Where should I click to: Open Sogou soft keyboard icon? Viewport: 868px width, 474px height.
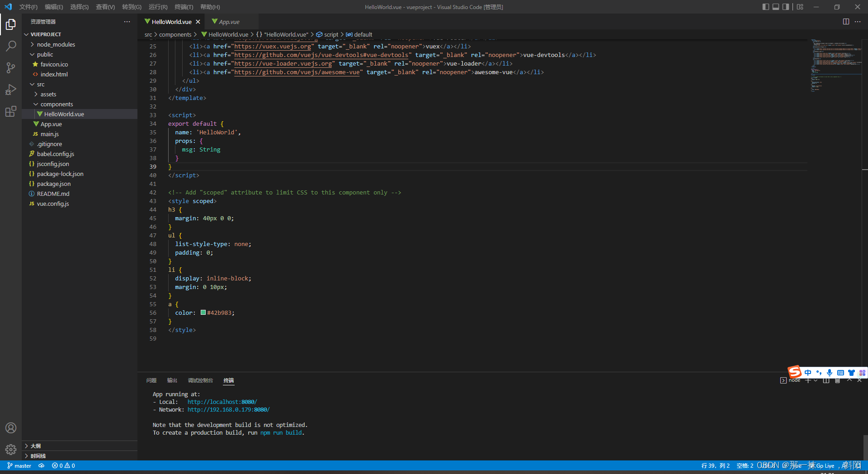840,373
